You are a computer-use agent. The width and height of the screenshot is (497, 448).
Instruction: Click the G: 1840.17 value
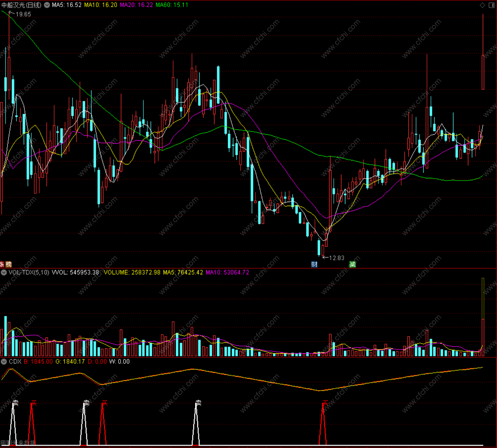pos(70,362)
